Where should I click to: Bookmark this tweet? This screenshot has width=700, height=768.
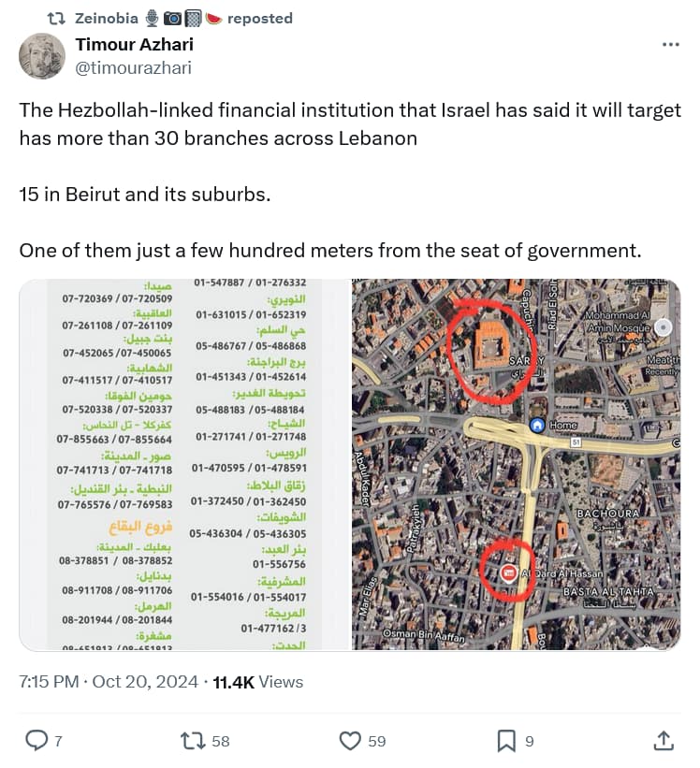pyautogui.click(x=506, y=741)
